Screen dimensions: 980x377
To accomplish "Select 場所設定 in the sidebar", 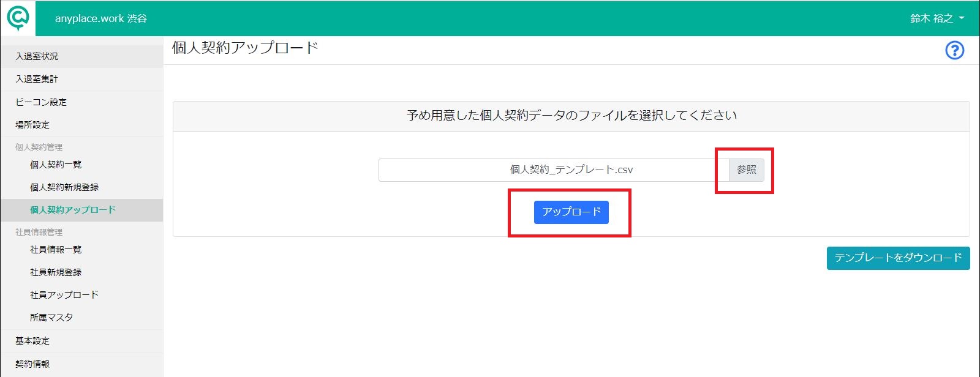I will coord(81,125).
